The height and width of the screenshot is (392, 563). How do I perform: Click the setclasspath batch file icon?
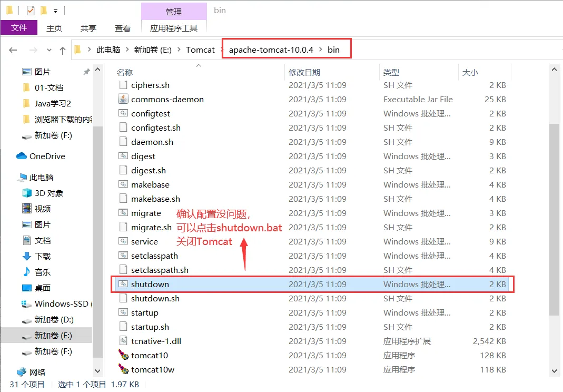(x=123, y=256)
